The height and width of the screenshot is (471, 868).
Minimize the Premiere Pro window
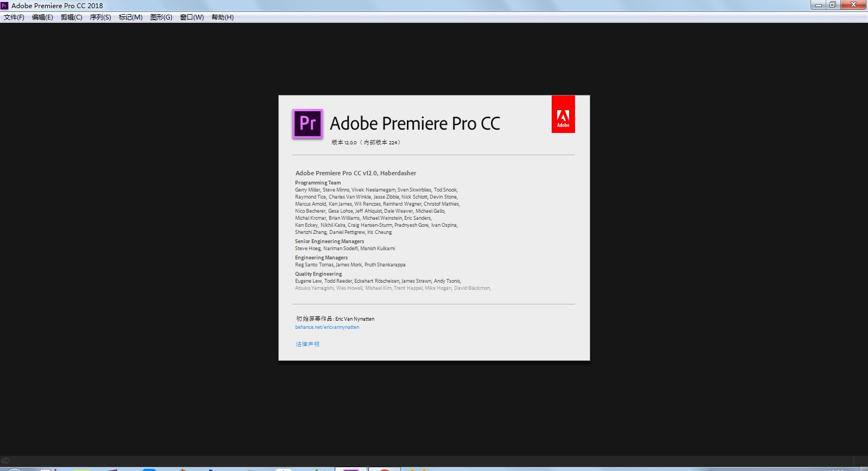[x=819, y=5]
